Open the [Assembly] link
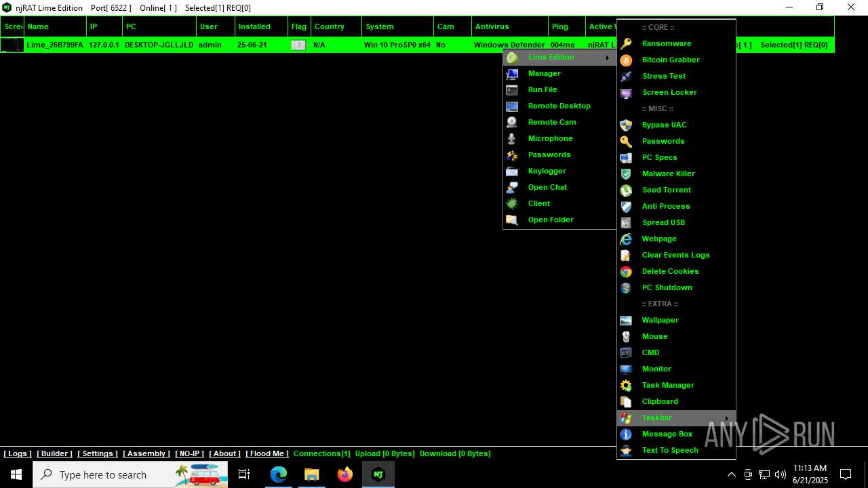868x488 pixels. tap(146, 453)
